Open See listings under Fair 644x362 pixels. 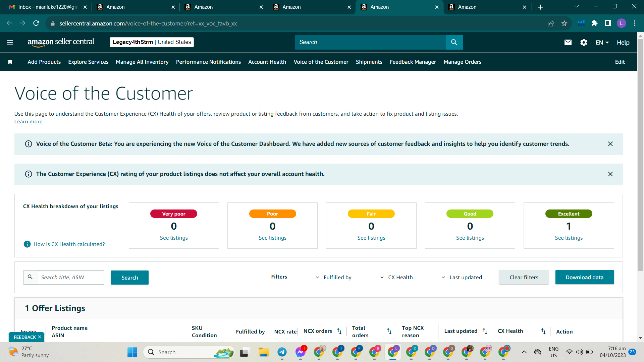coord(371,238)
